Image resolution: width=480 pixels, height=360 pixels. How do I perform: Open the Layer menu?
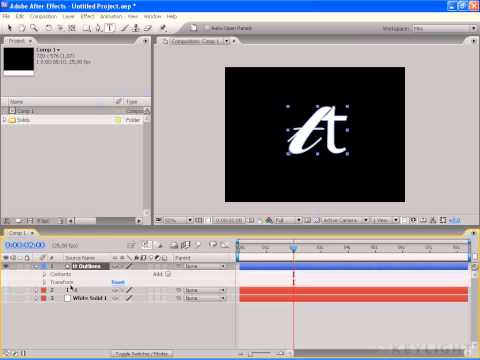pos(68,16)
